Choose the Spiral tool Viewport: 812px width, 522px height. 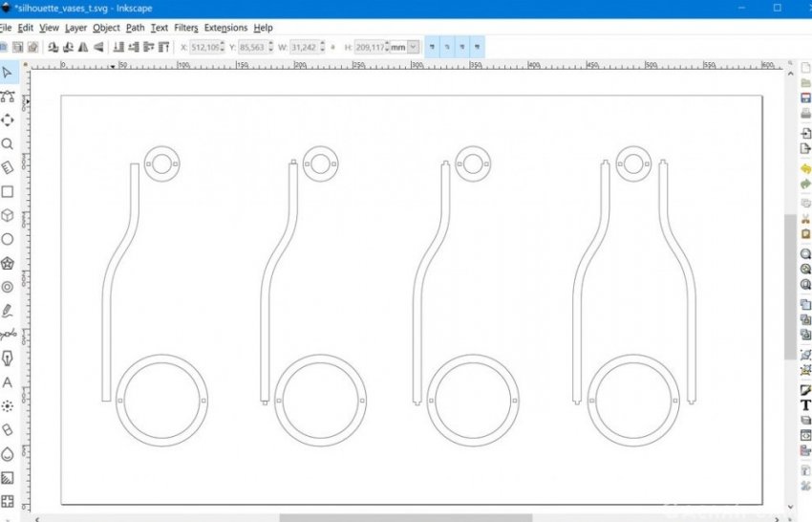pos(8,287)
